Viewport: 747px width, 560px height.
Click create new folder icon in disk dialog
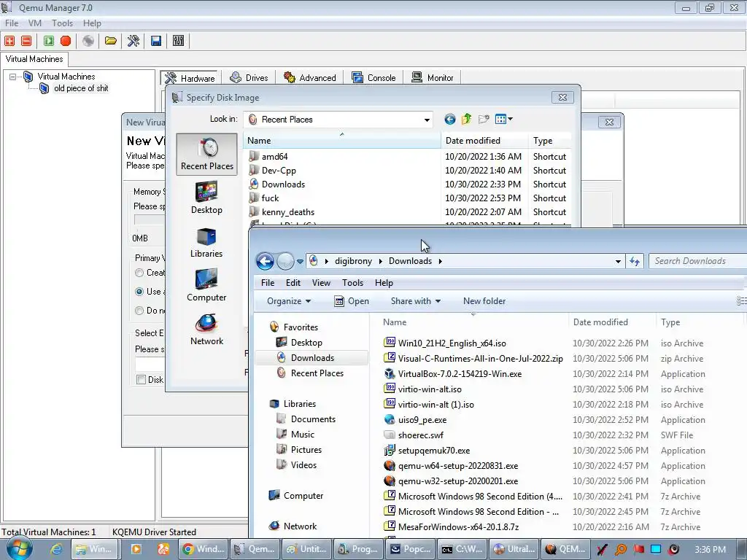click(484, 119)
